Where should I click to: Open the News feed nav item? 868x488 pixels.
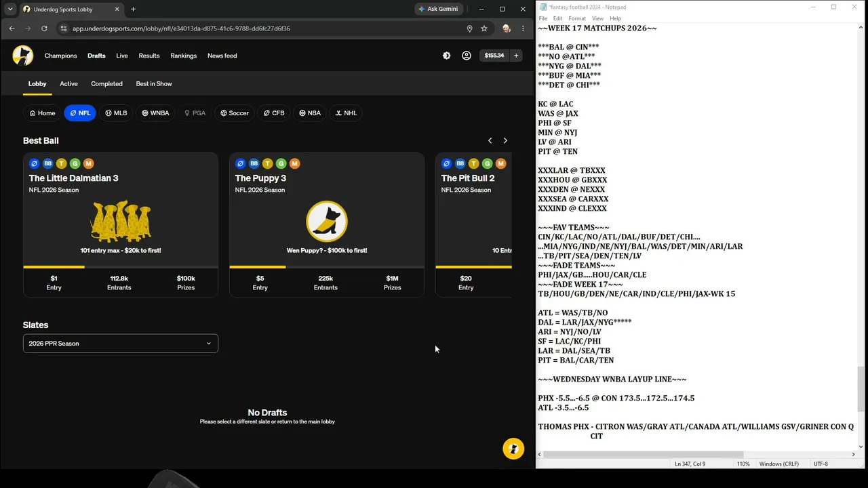point(222,56)
